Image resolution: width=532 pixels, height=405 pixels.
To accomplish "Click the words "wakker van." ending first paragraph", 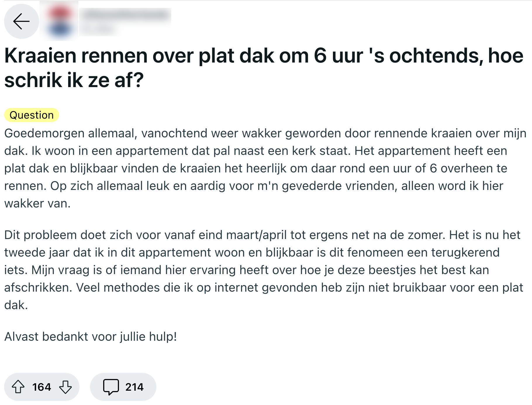I will (37, 203).
